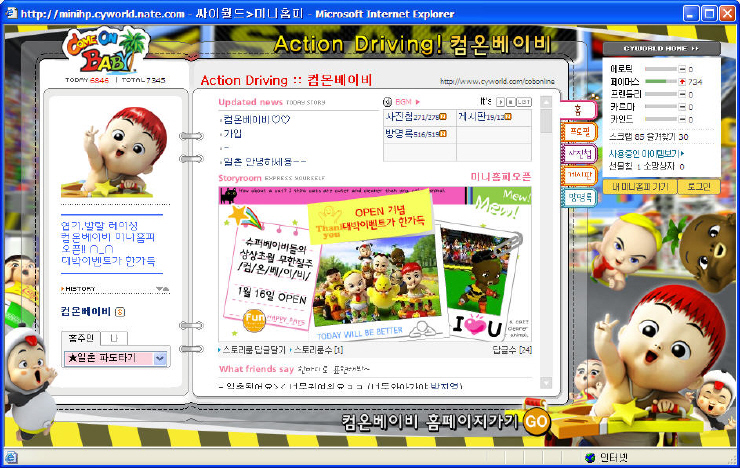Click the yellow OPEN 기념 sticky note
The image size is (740, 468).
[370, 217]
